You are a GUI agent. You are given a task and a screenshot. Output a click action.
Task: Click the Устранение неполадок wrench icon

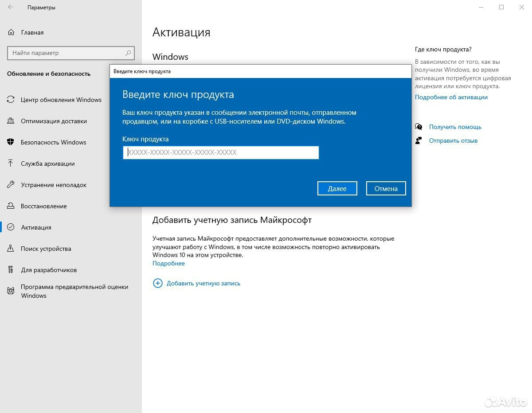pyautogui.click(x=11, y=185)
